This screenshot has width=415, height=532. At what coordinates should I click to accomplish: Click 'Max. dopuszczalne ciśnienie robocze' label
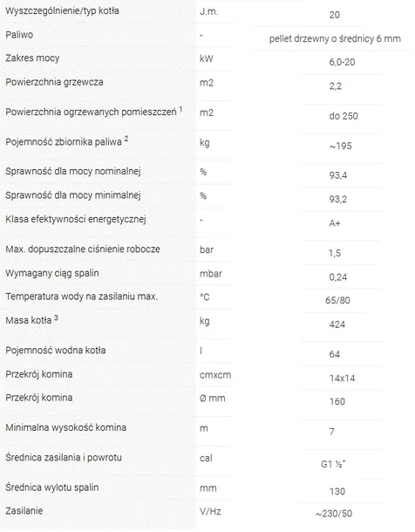[83, 249]
